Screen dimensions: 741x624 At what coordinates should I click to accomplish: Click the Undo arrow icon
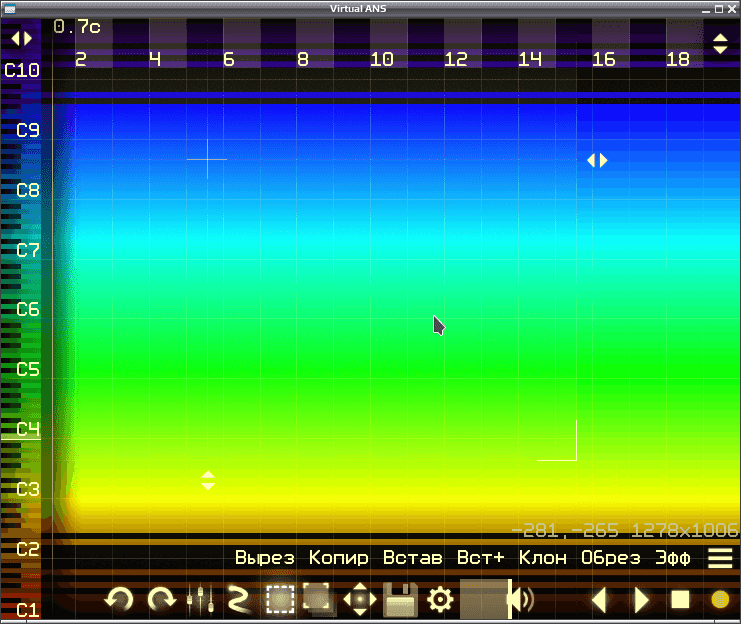coord(119,599)
